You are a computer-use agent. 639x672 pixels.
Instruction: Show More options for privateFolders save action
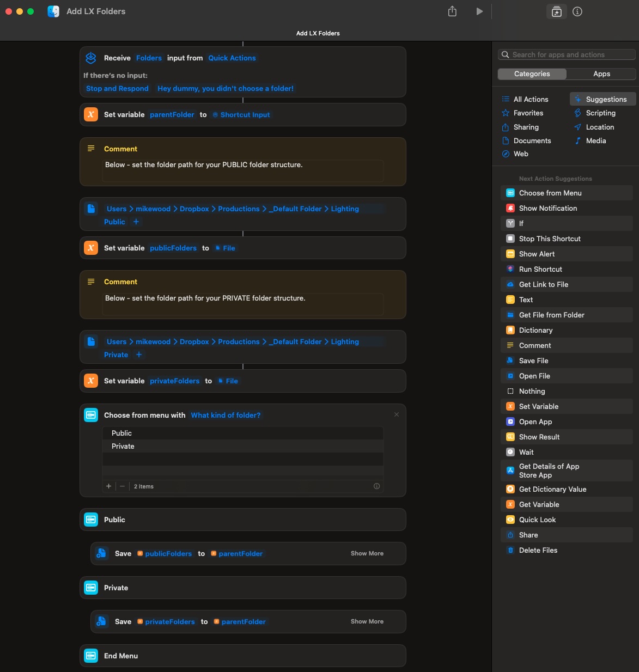tap(367, 621)
